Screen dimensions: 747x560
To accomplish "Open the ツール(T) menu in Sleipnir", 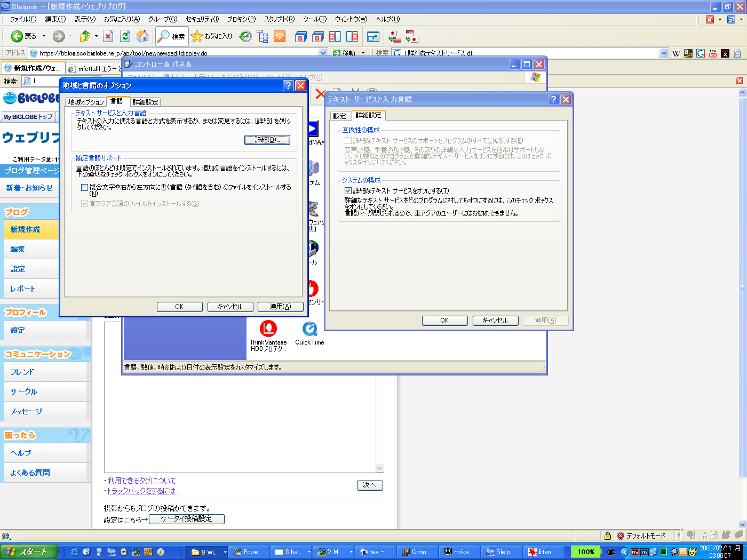I will (x=314, y=19).
